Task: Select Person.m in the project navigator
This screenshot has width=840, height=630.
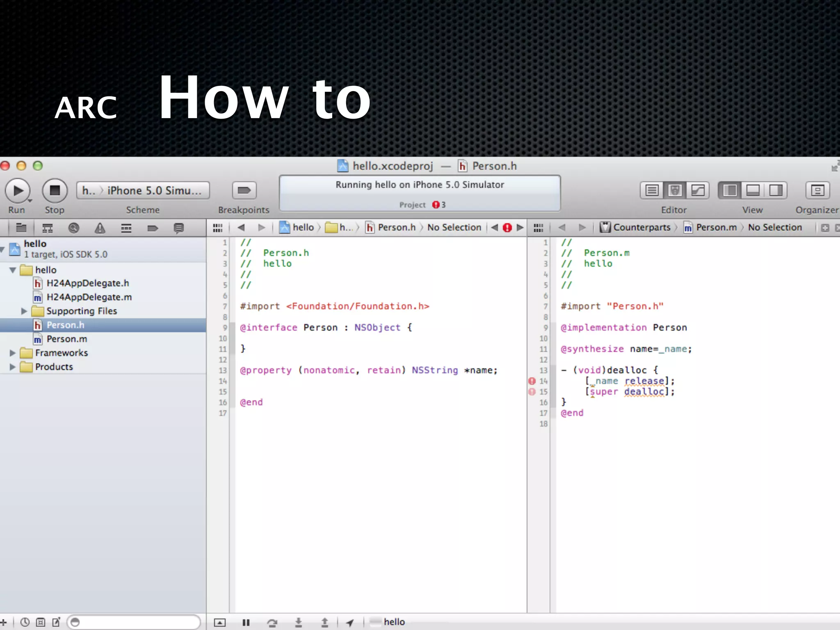Action: (67, 339)
